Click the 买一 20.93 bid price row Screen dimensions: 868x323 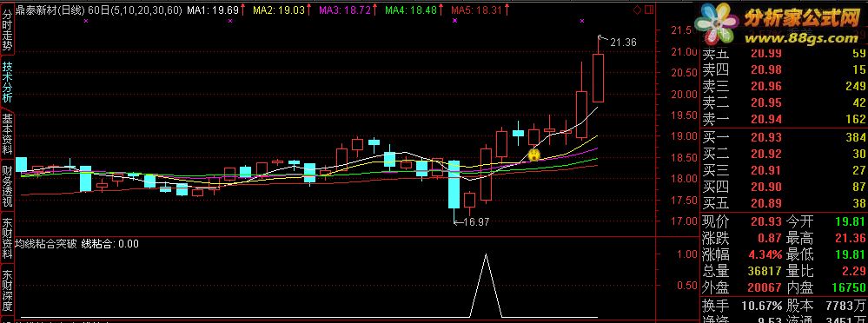784,136
